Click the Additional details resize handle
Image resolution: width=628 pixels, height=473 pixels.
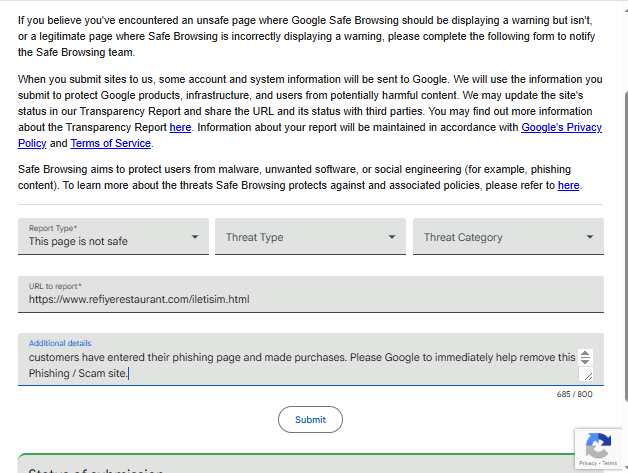tap(586, 375)
